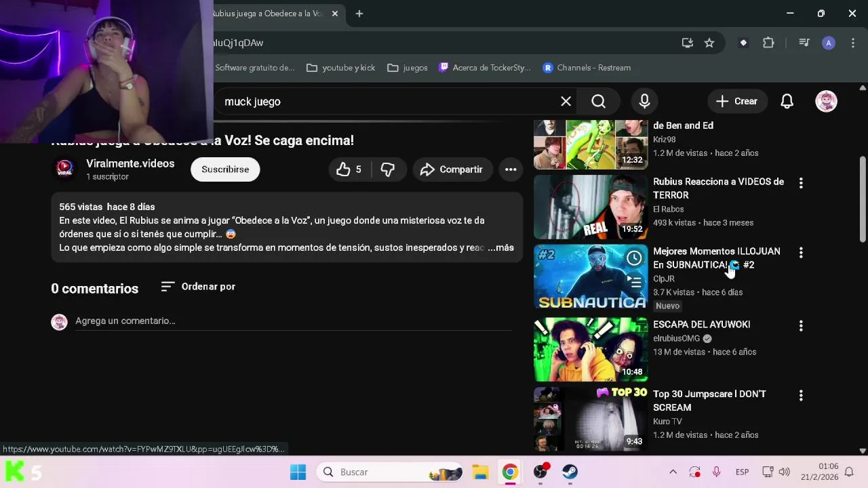
Task: Open Chrome extensions puzzle icon
Action: [768, 43]
